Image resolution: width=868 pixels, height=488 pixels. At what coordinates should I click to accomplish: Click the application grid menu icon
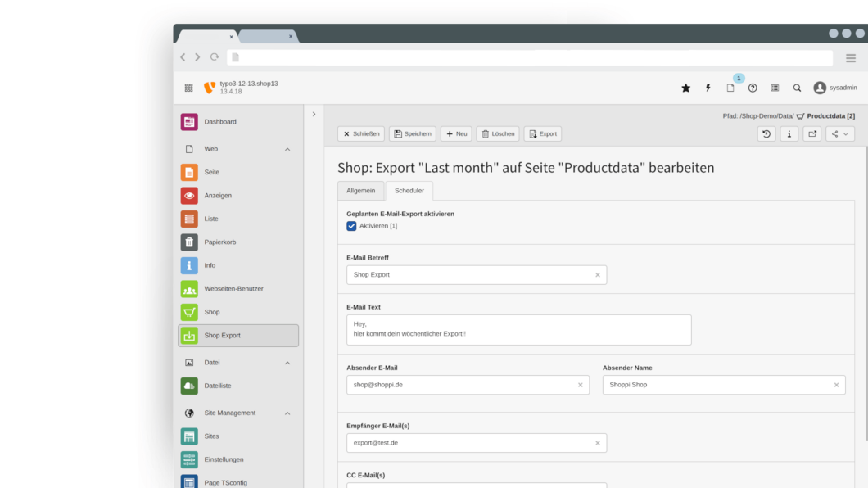(188, 88)
